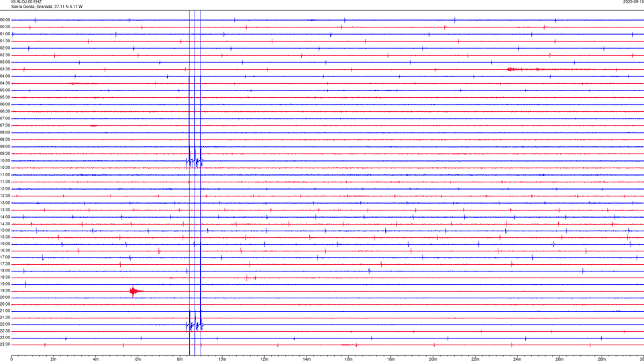Click the 05:30 row label
Viewport: 644px width, 362px height.
5,97
